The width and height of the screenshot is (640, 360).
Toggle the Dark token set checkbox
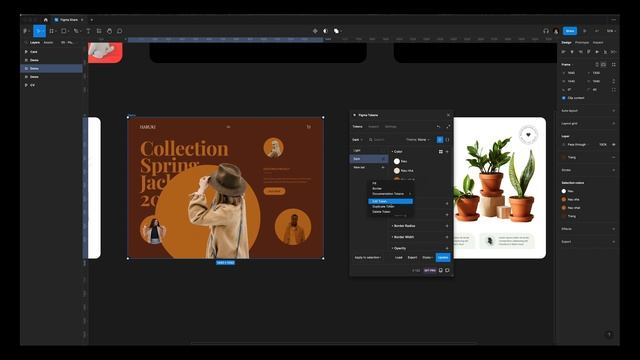coord(383,159)
